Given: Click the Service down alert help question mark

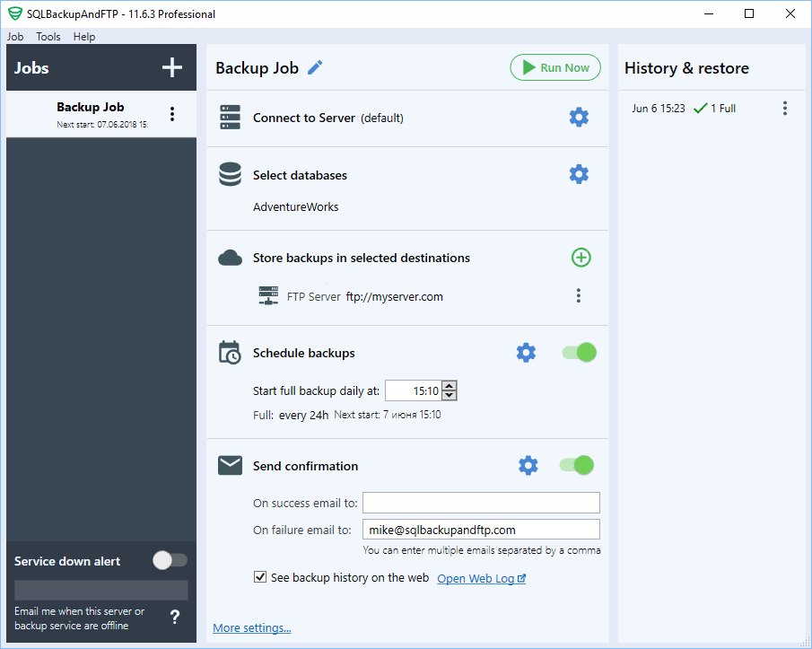Looking at the screenshot, I should point(175,617).
